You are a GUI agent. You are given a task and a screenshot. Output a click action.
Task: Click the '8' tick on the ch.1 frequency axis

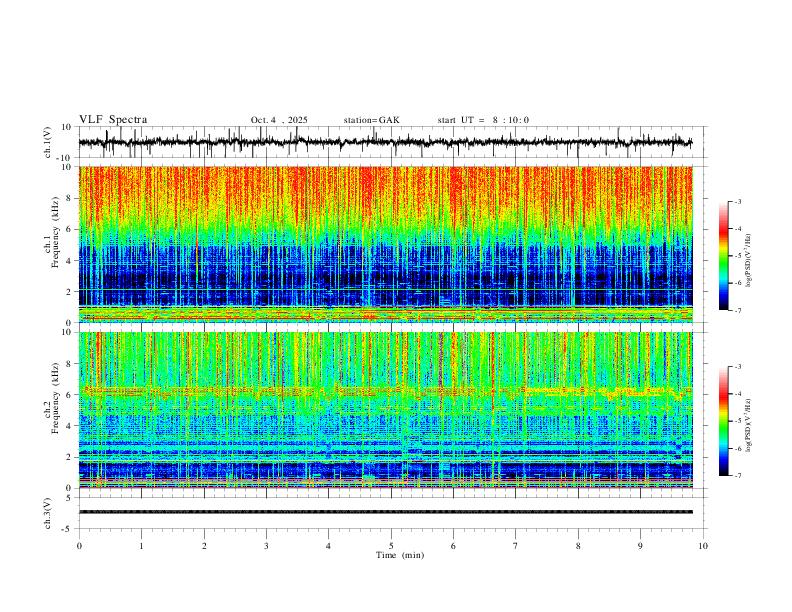(x=70, y=198)
